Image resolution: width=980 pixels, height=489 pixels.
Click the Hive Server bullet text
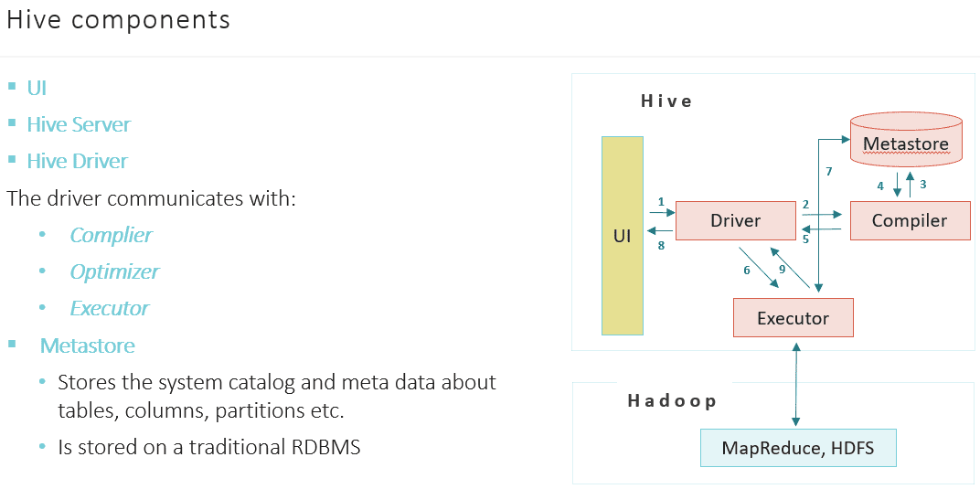click(79, 124)
